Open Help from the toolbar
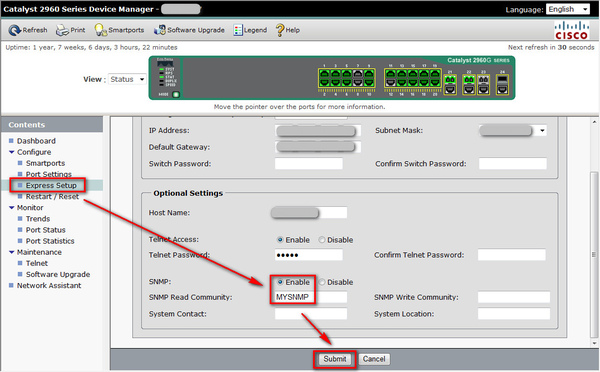Image resolution: width=600 pixels, height=372 pixels. click(288, 30)
